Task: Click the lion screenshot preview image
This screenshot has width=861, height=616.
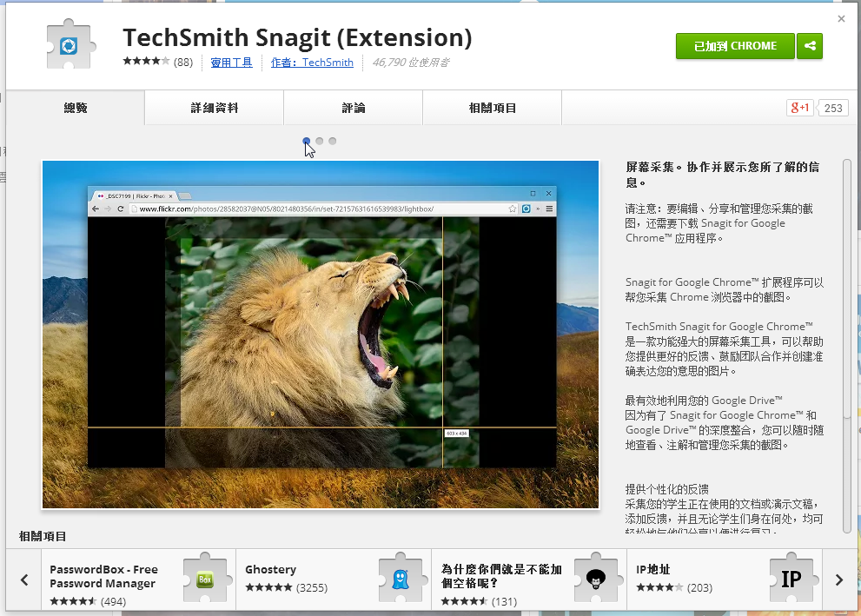Action: pos(321,334)
